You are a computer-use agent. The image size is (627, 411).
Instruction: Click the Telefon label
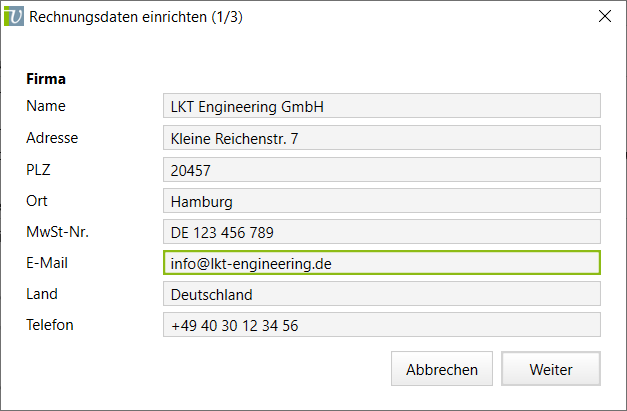(50, 325)
